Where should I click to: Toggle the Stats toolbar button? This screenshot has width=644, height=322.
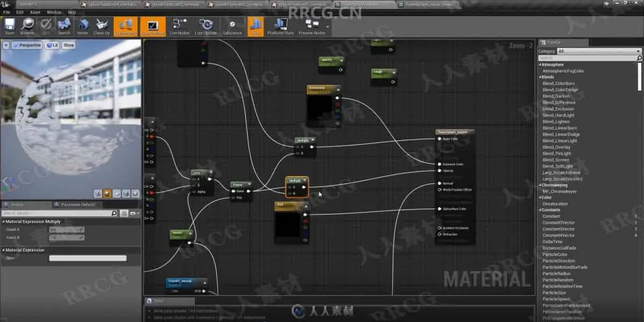click(x=255, y=26)
